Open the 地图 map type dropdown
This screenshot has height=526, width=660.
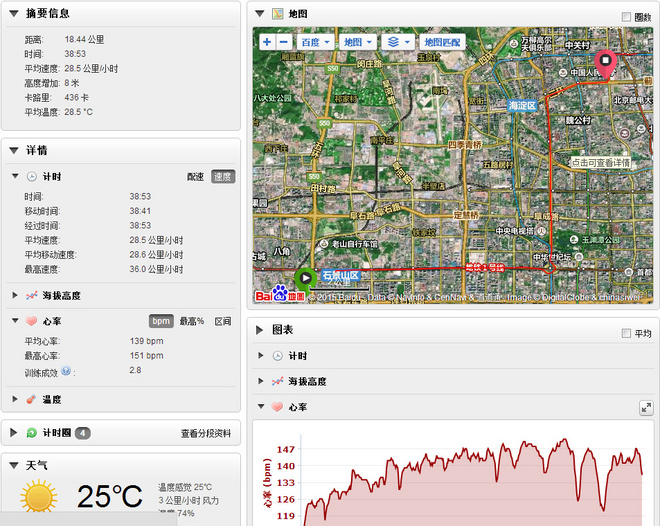pyautogui.click(x=358, y=42)
